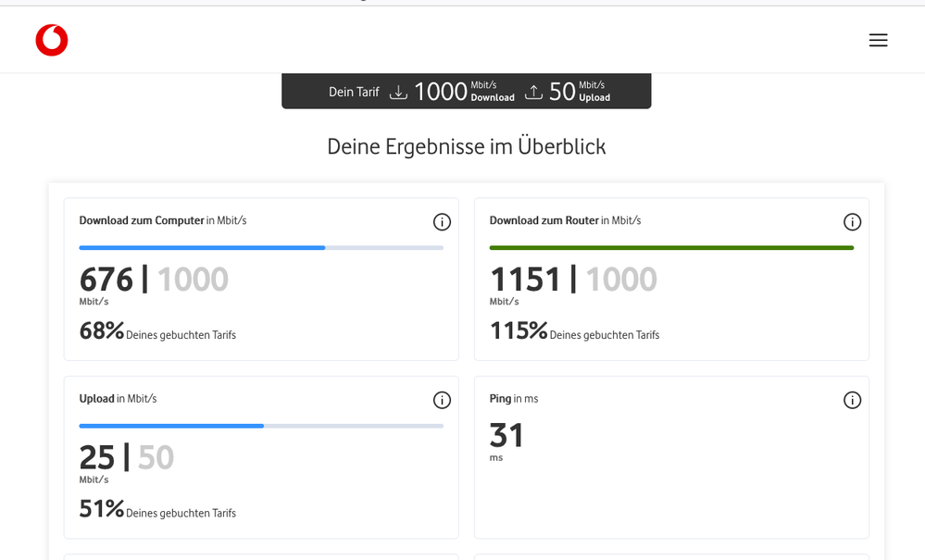This screenshot has height=560, width=925.
Task: Open the hamburger menu
Action: [x=878, y=41]
